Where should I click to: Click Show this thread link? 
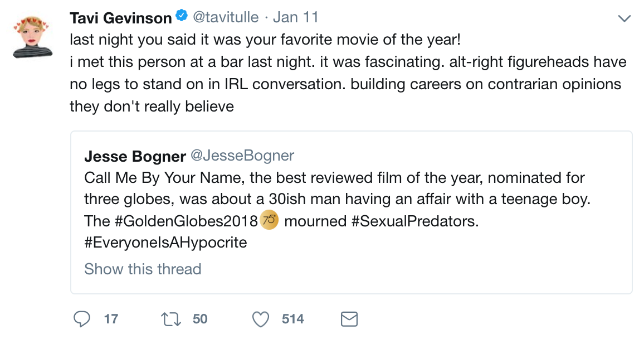tap(143, 269)
